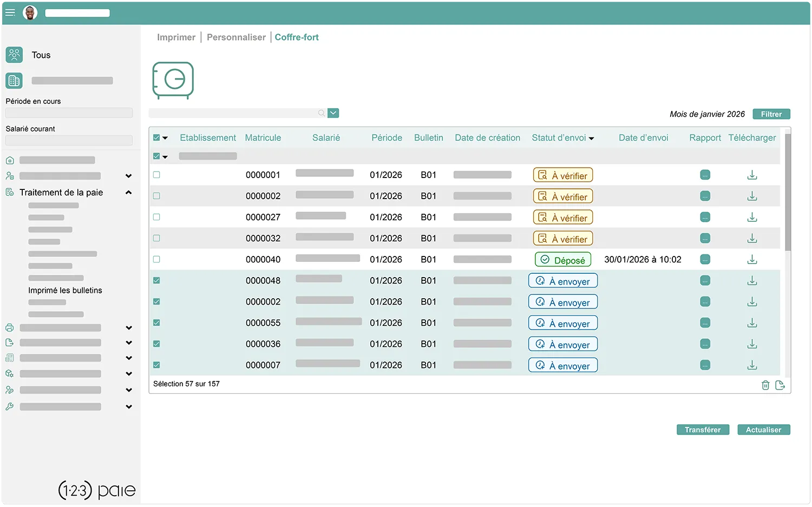Click the À envoyer status for 0000048
The height and width of the screenshot is (507, 812).
563,280
